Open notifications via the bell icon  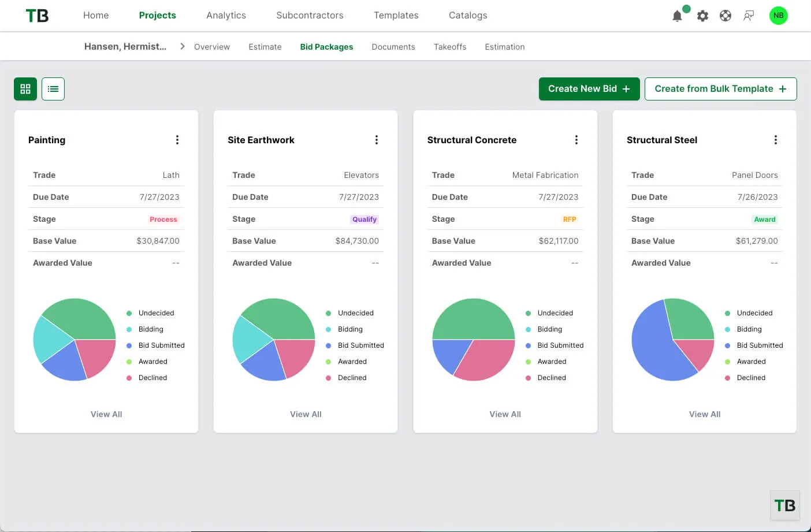pyautogui.click(x=676, y=16)
